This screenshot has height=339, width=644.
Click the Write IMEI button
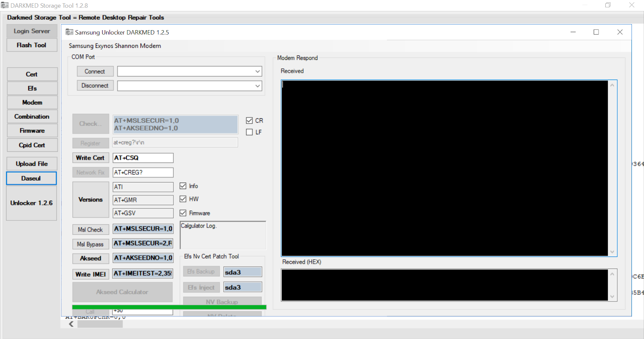point(91,274)
